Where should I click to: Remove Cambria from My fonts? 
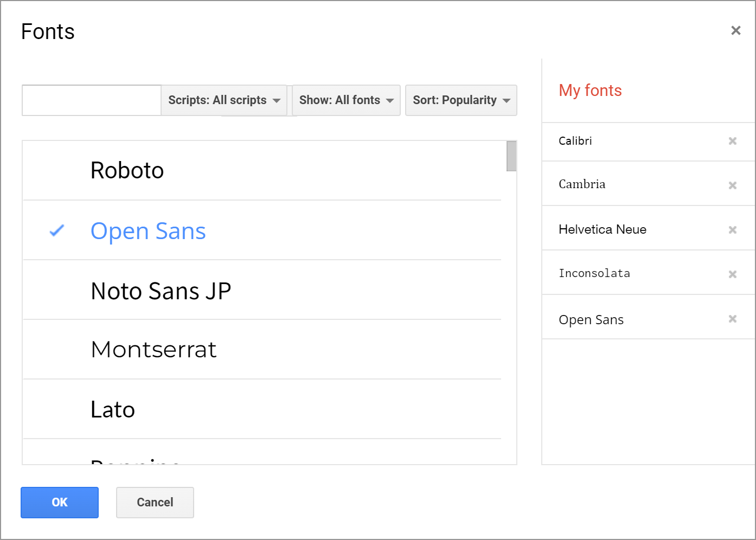point(733,185)
